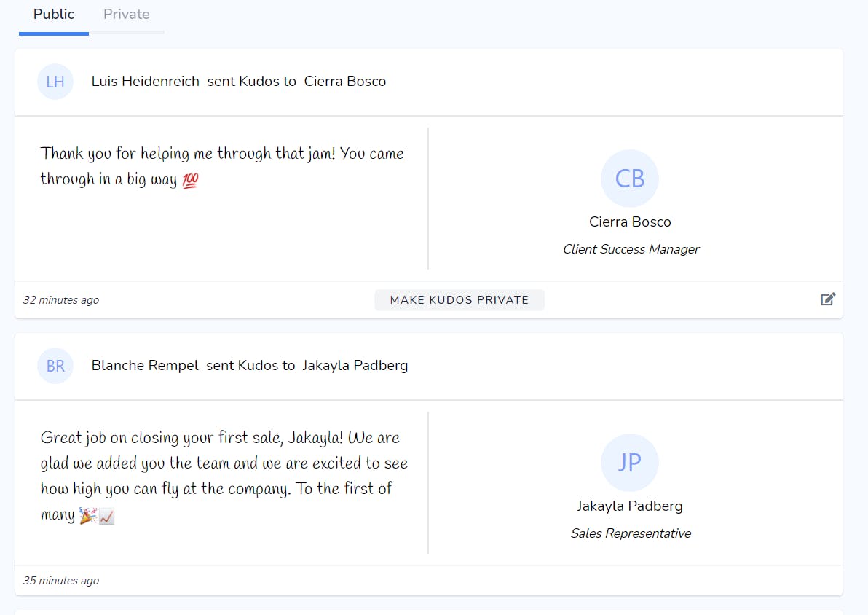Open the Private tab
868x615 pixels.
tap(127, 15)
